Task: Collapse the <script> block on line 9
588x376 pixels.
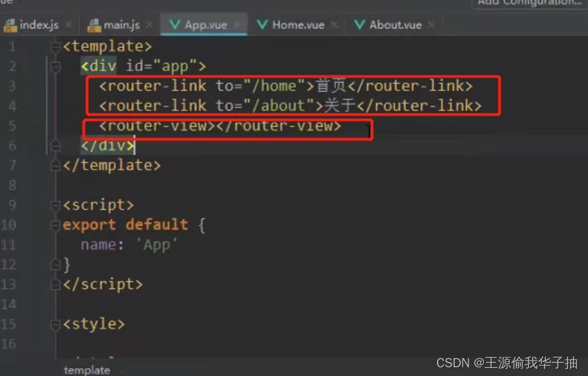Action: click(55, 205)
